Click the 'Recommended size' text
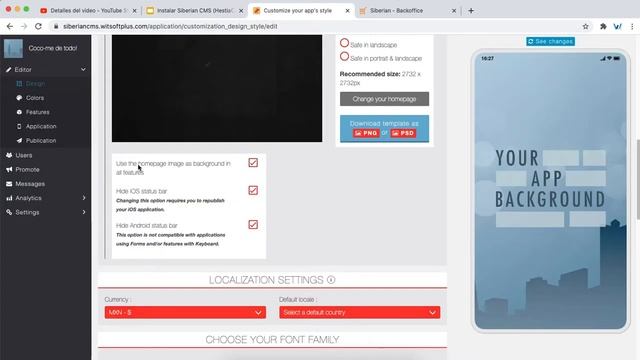 click(x=380, y=78)
